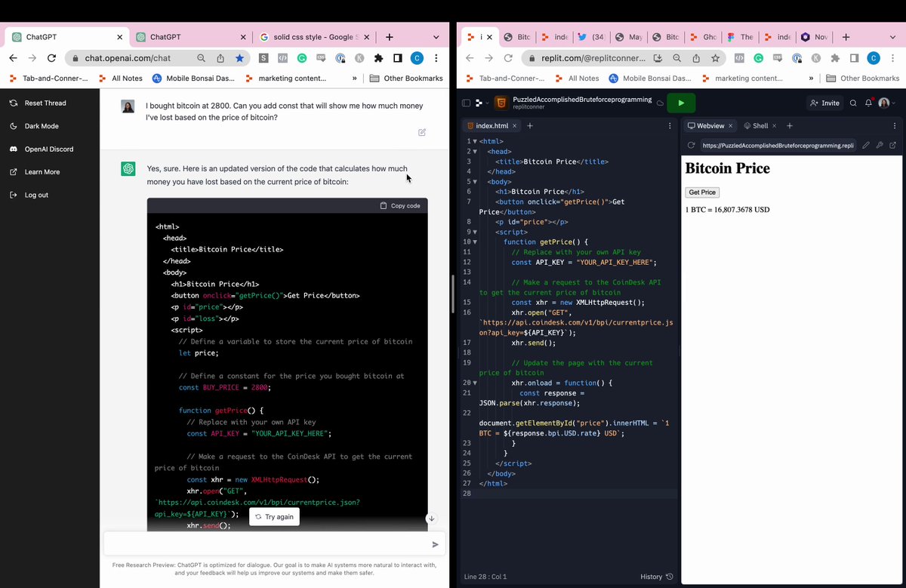Click the edit message pencil icon
Screen dimensions: 906x588
click(x=422, y=132)
